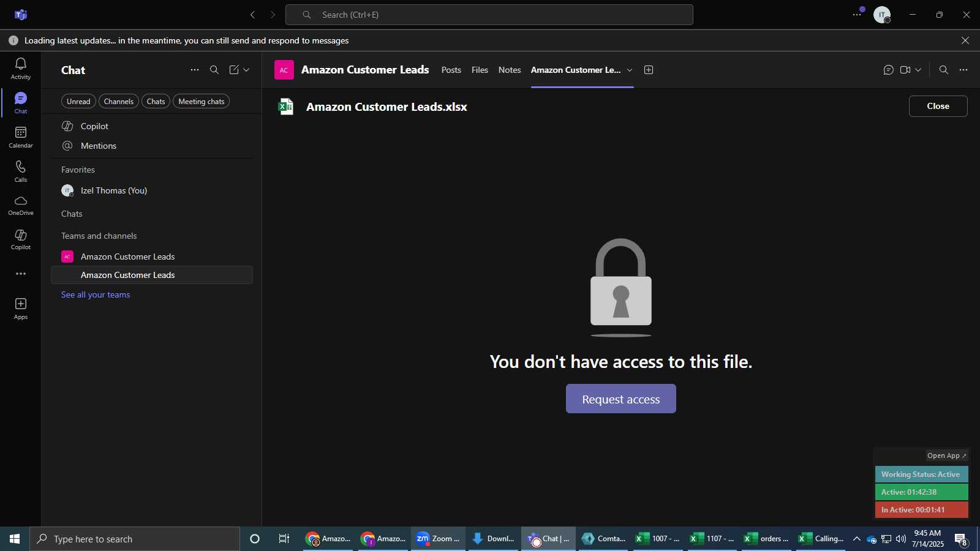Go back using navigation arrow
The width and height of the screenshot is (980, 551).
252,15
